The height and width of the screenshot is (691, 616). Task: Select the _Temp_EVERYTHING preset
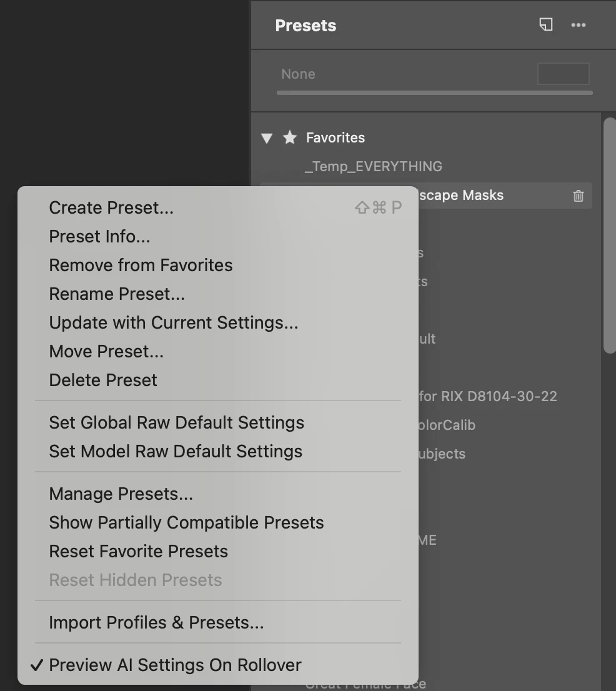(x=374, y=166)
